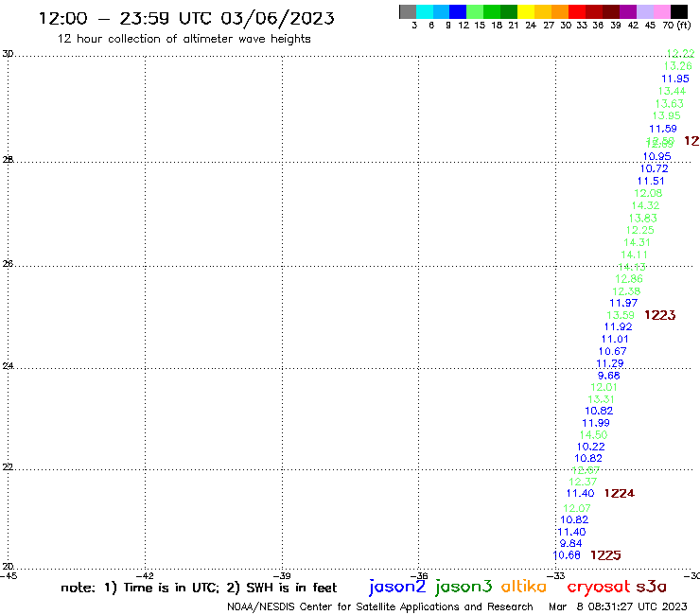Select the reading 13.83

tap(643, 218)
